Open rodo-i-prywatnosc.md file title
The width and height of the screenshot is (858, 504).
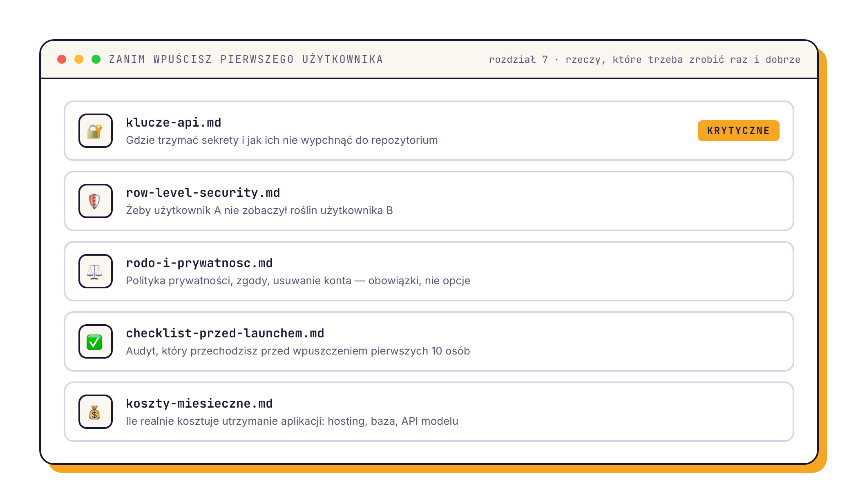(x=199, y=263)
